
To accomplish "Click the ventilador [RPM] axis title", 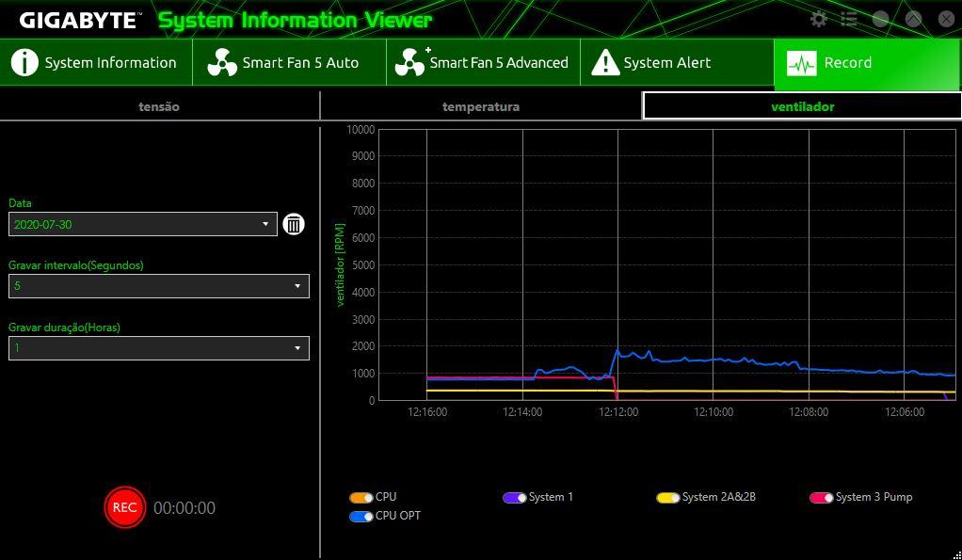I will [341, 265].
